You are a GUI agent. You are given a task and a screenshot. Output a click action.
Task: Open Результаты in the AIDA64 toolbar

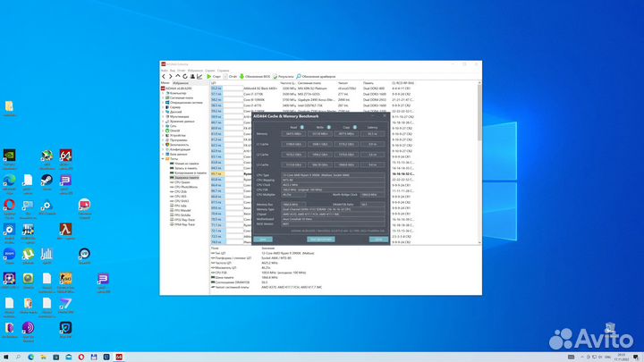(284, 76)
